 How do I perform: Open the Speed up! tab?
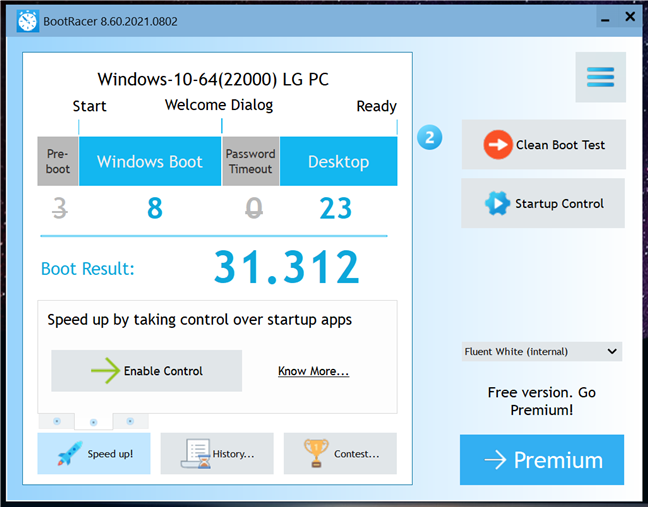pos(94,453)
